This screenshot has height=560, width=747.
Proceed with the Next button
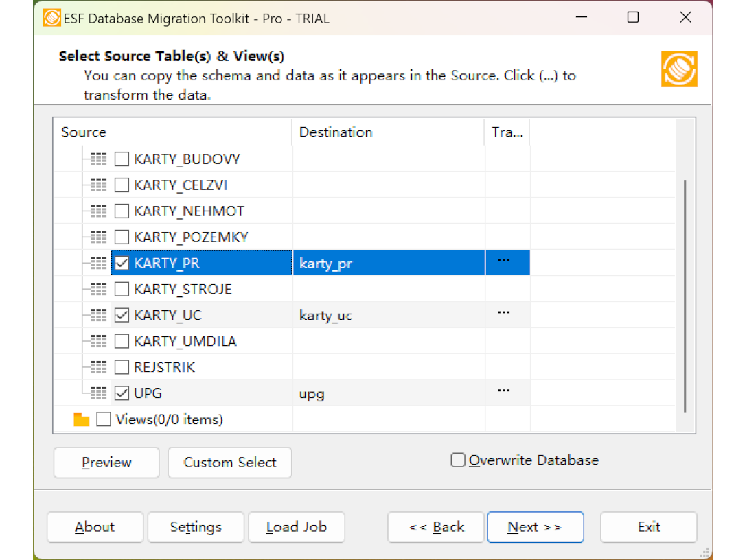[535, 527]
